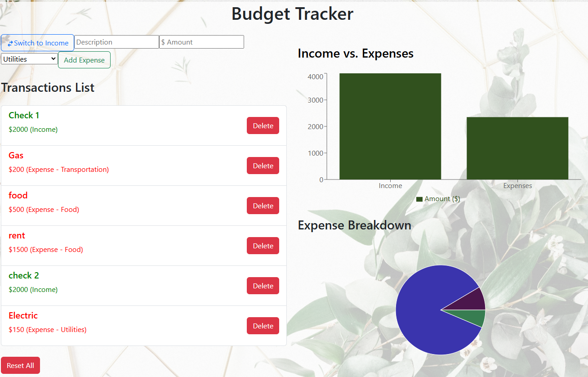588x377 pixels.
Task: Delete the food transaction
Action: (263, 206)
